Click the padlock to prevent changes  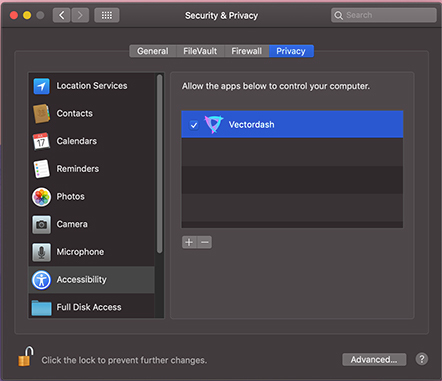coord(26,356)
